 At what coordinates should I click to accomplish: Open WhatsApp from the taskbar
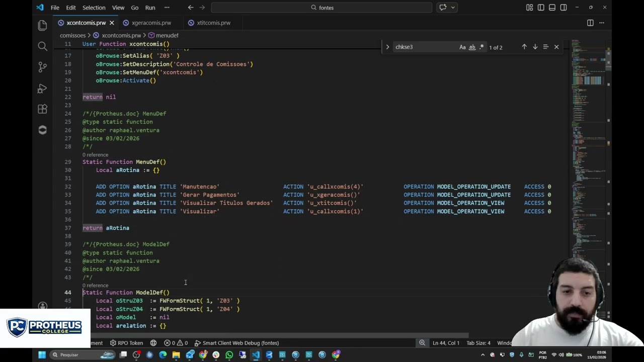(x=229, y=355)
